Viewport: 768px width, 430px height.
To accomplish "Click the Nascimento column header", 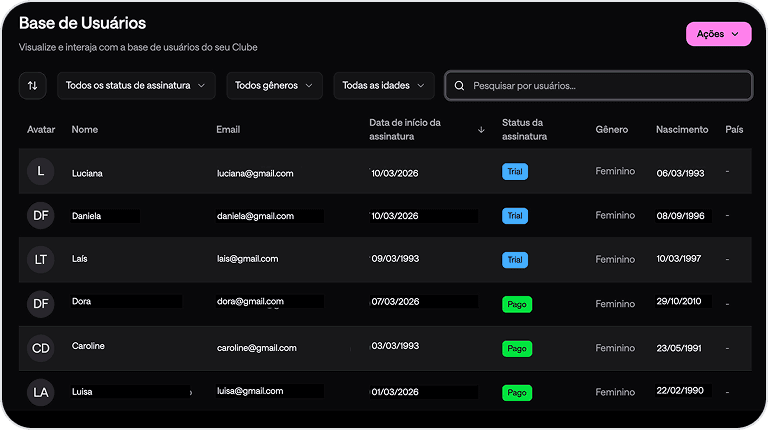I will (x=682, y=130).
